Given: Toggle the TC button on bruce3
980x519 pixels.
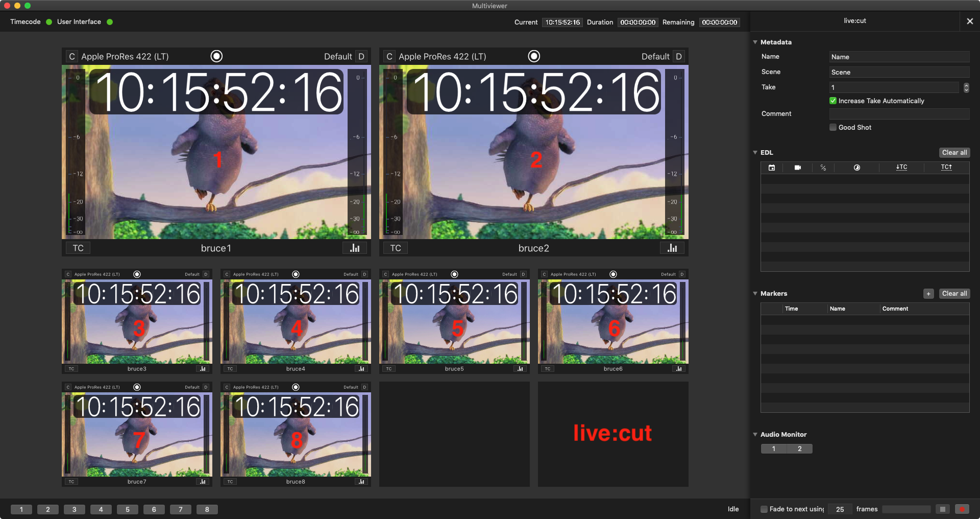Looking at the screenshot, I should point(71,369).
